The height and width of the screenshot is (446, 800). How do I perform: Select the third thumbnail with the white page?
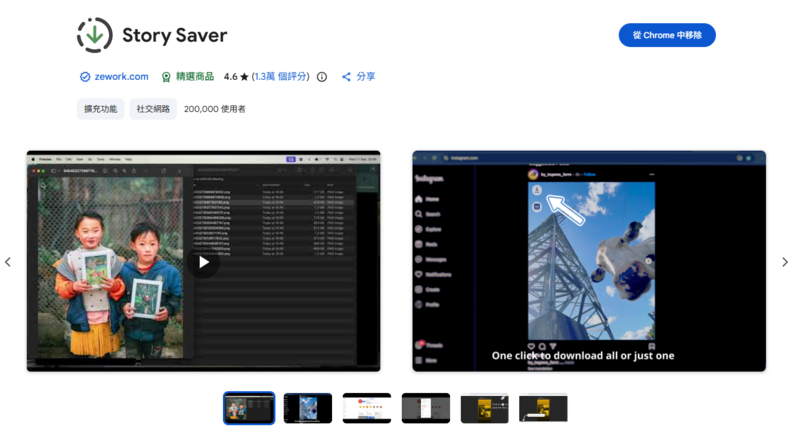click(367, 408)
